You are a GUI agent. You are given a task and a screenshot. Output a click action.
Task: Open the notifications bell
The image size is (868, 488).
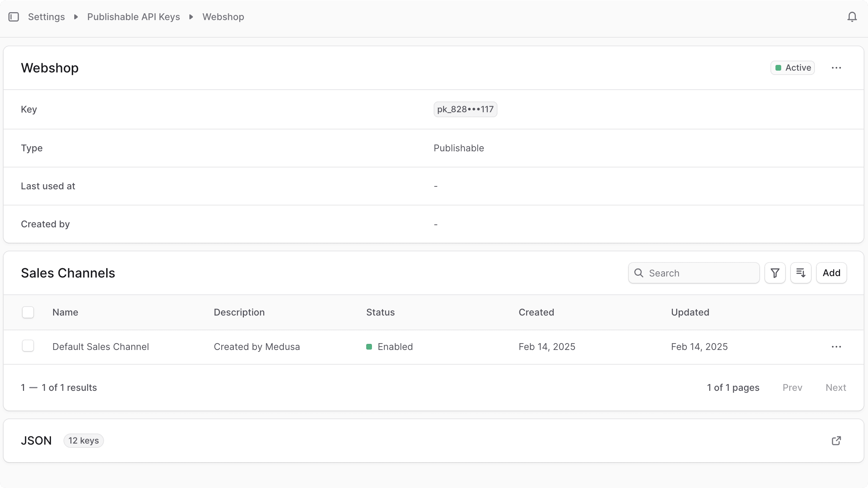coord(852,16)
